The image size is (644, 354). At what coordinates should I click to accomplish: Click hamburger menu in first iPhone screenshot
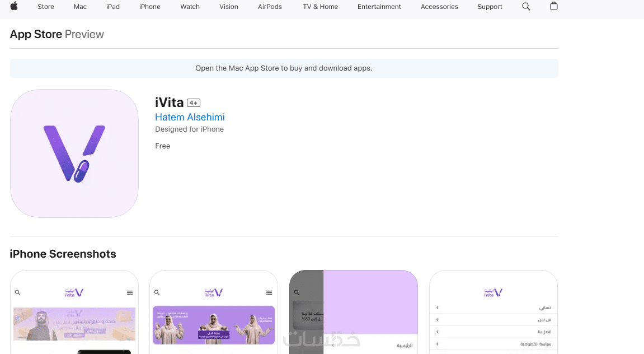click(130, 293)
